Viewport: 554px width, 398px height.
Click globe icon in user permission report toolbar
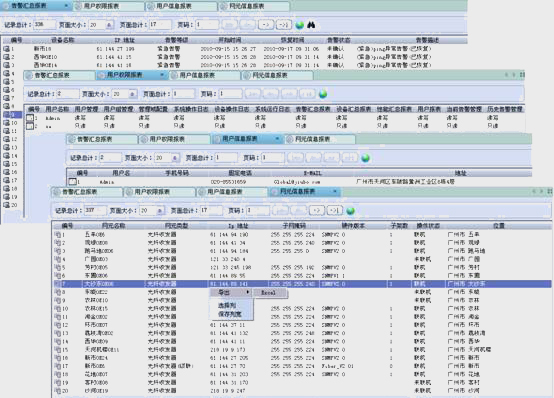(323, 94)
